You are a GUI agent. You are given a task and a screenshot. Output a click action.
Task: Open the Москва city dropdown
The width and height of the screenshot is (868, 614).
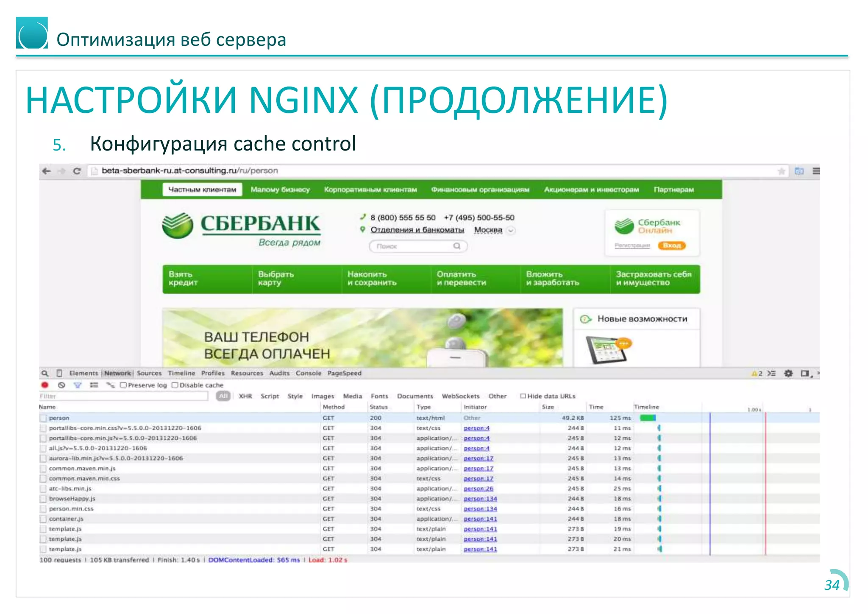click(x=511, y=230)
